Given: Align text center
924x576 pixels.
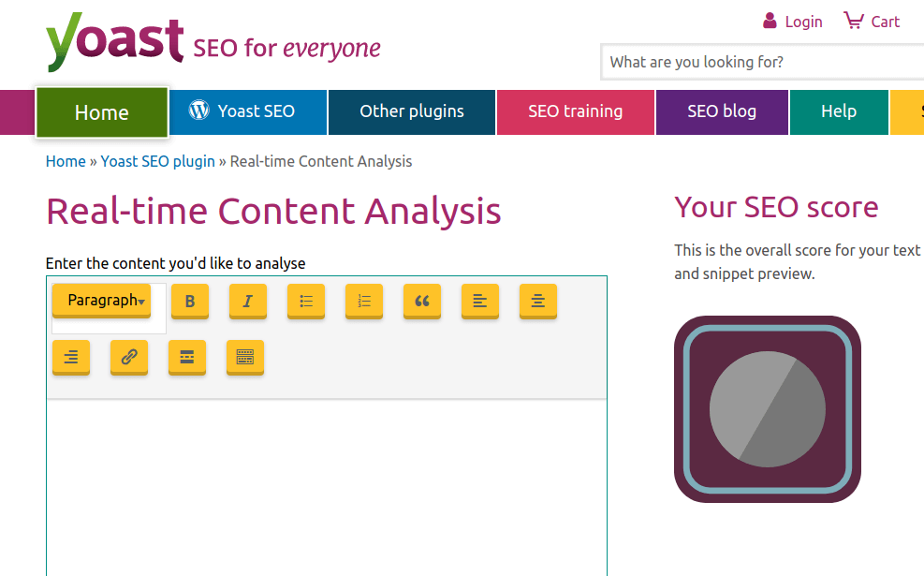Looking at the screenshot, I should [x=538, y=302].
